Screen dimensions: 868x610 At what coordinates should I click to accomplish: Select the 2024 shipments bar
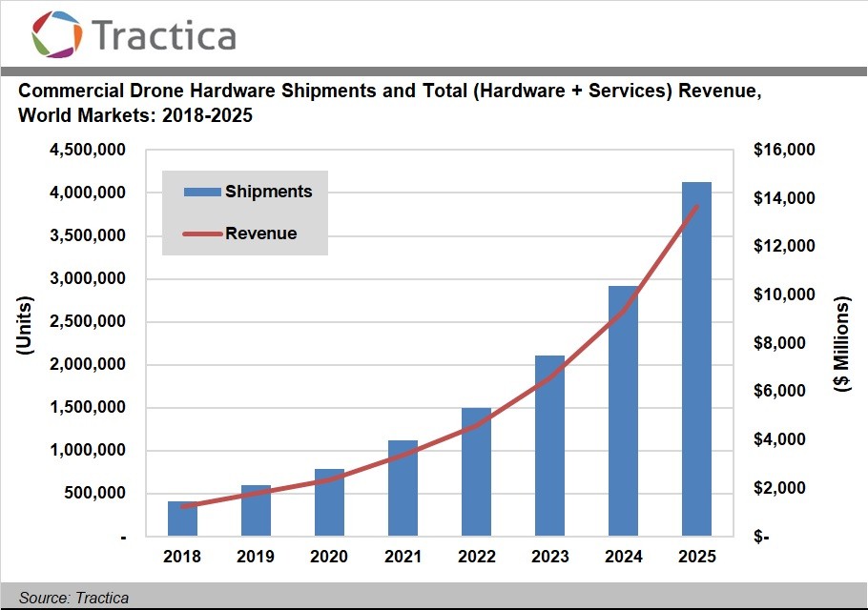624,411
